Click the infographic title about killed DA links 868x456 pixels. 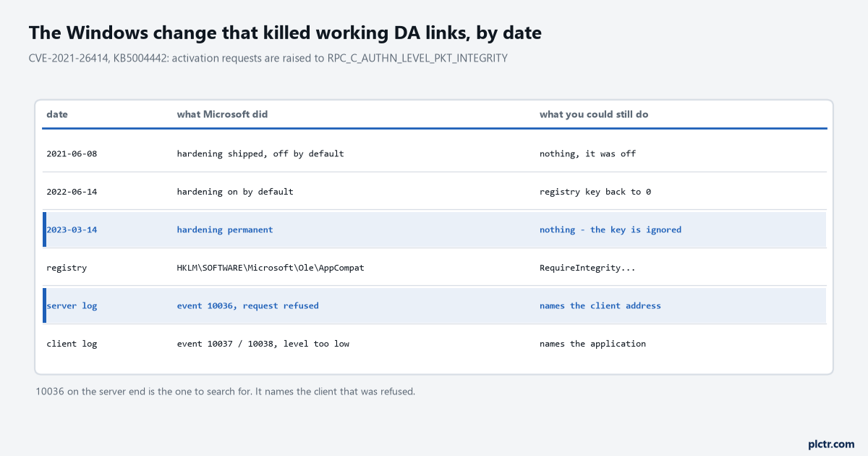[x=285, y=33]
